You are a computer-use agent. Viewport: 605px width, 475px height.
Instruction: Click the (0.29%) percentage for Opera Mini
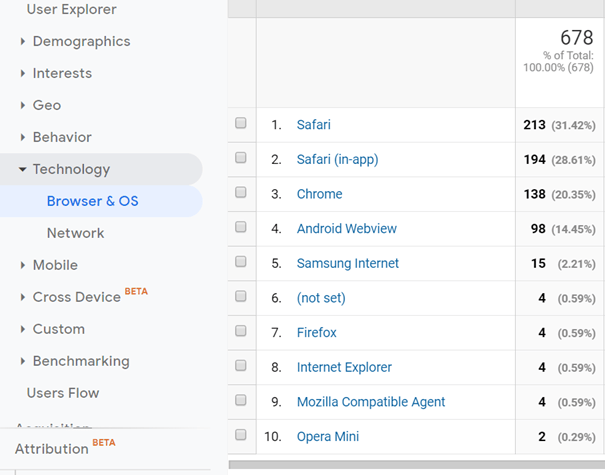576,437
